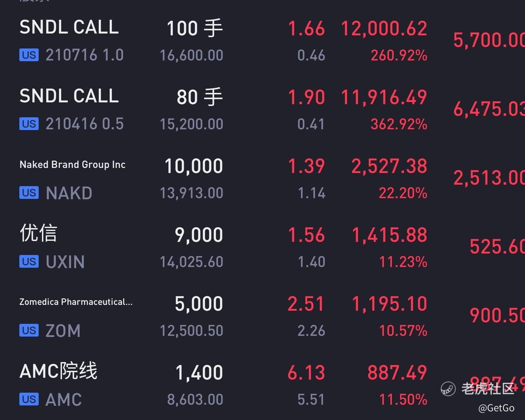Tap the @GetGo author handle

pos(496,408)
